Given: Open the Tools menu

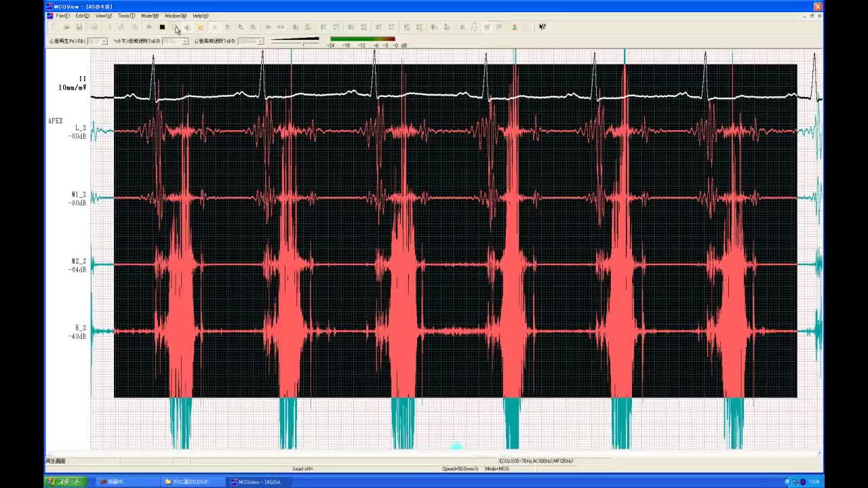Looking at the screenshot, I should (126, 16).
